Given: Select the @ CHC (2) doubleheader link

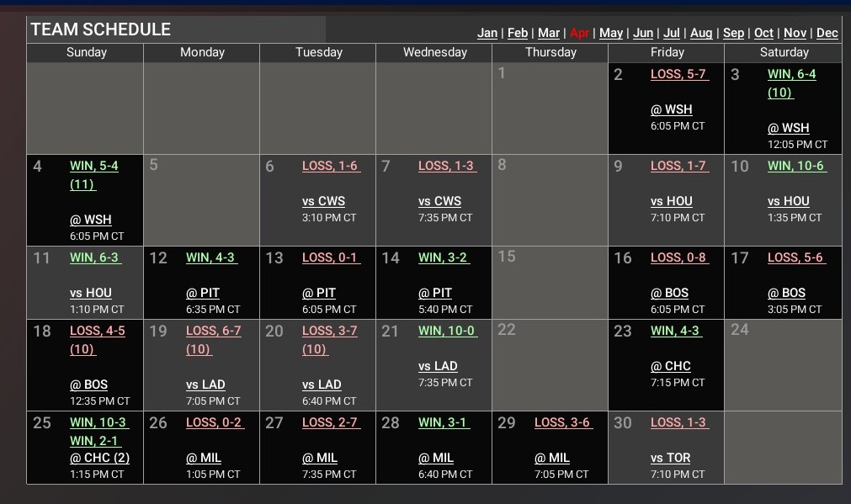Looking at the screenshot, I should pyautogui.click(x=99, y=458).
